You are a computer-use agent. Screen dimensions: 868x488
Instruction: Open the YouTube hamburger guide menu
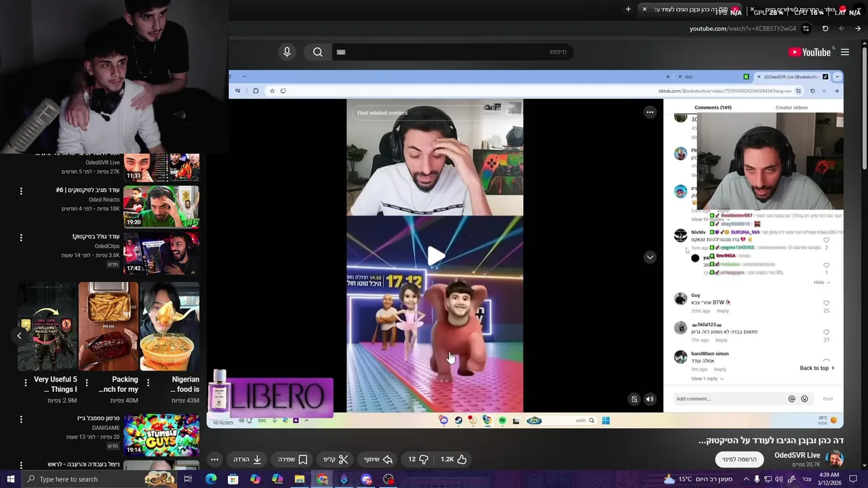tap(845, 52)
